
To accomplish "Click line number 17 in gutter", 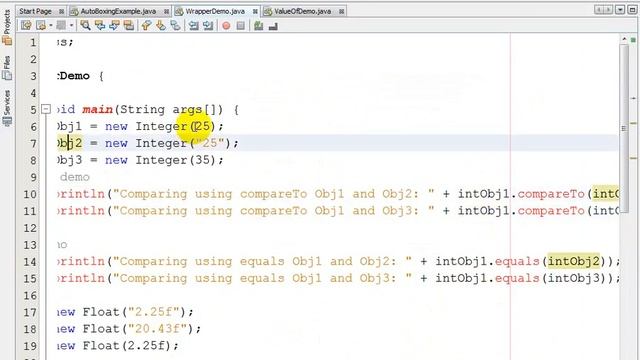I will [30, 313].
